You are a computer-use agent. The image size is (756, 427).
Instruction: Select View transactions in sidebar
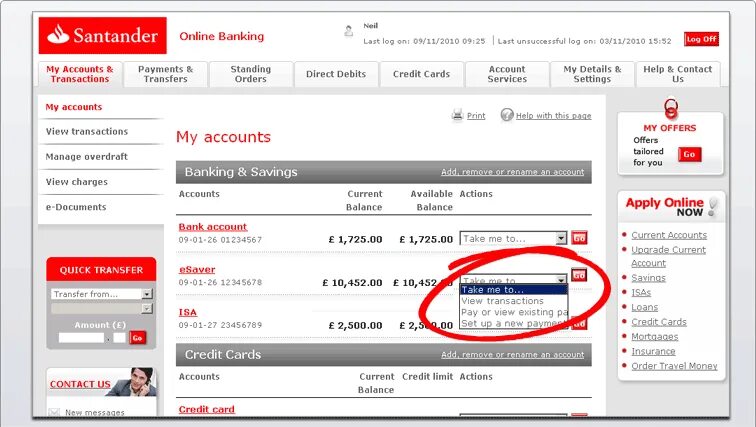point(87,132)
